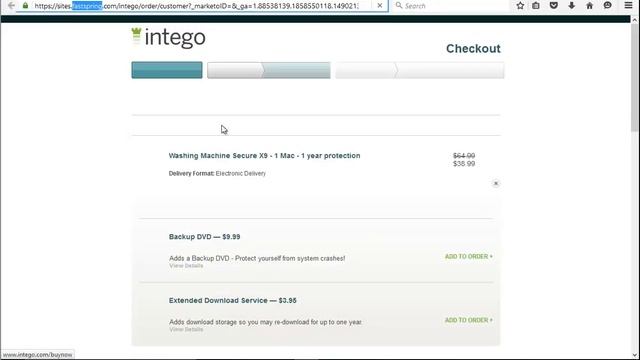
Task: View Details for Extended Download Service
Action: point(186,329)
